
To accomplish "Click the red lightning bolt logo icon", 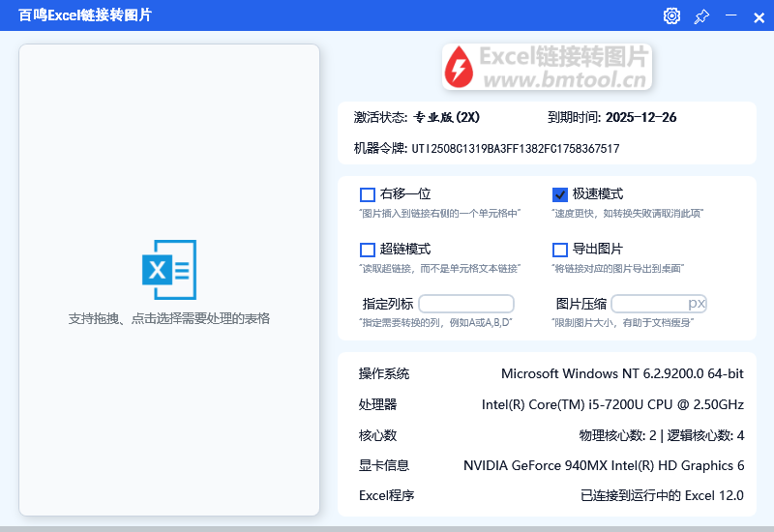I will (x=459, y=67).
